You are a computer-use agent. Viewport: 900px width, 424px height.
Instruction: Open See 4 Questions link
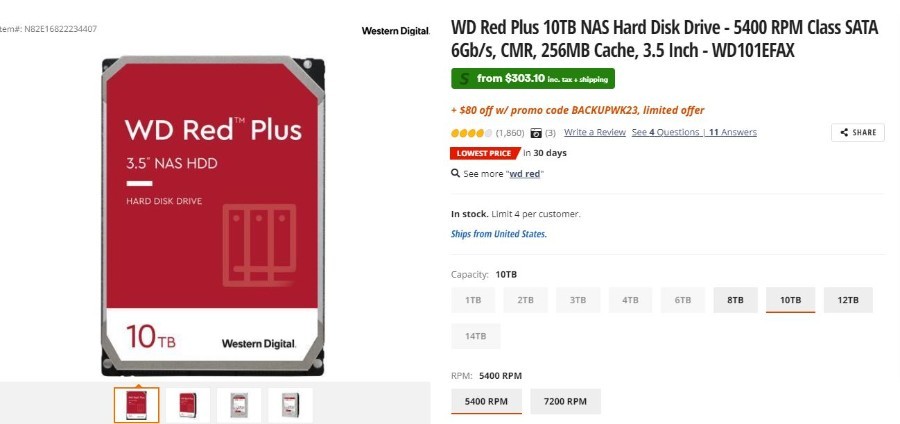click(666, 133)
